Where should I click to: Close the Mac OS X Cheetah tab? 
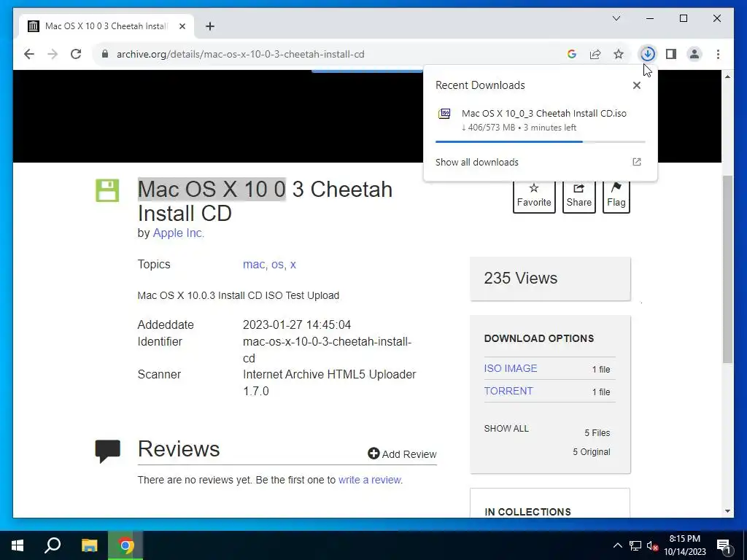click(182, 26)
